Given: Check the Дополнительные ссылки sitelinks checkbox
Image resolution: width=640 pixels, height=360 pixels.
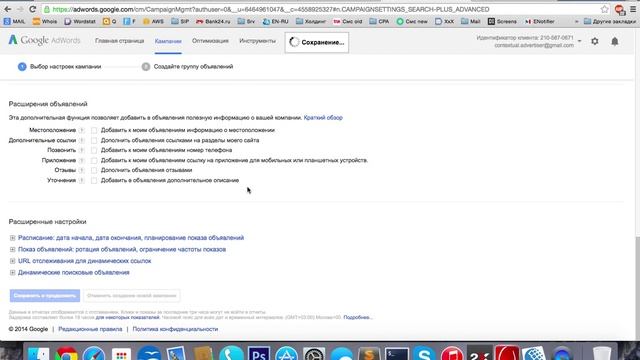Looking at the screenshot, I should [x=94, y=140].
